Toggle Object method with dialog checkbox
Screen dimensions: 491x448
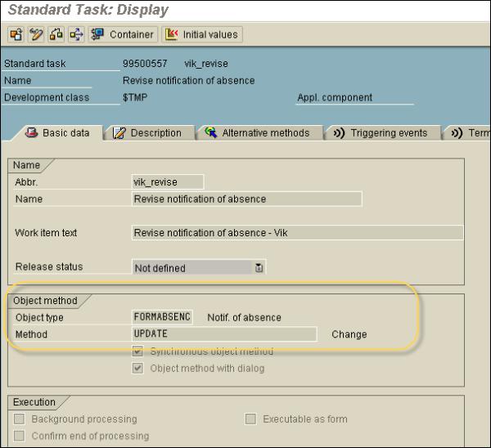tap(137, 369)
